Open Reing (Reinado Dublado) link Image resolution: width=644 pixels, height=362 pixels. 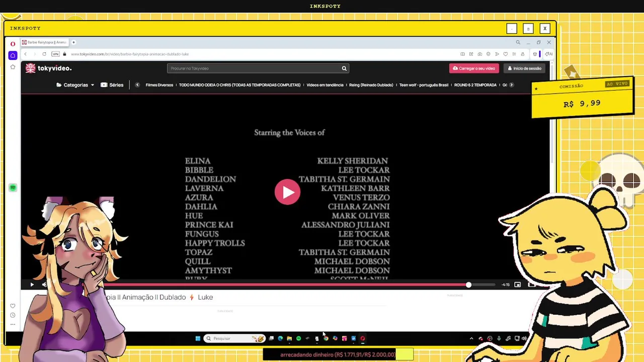(371, 85)
